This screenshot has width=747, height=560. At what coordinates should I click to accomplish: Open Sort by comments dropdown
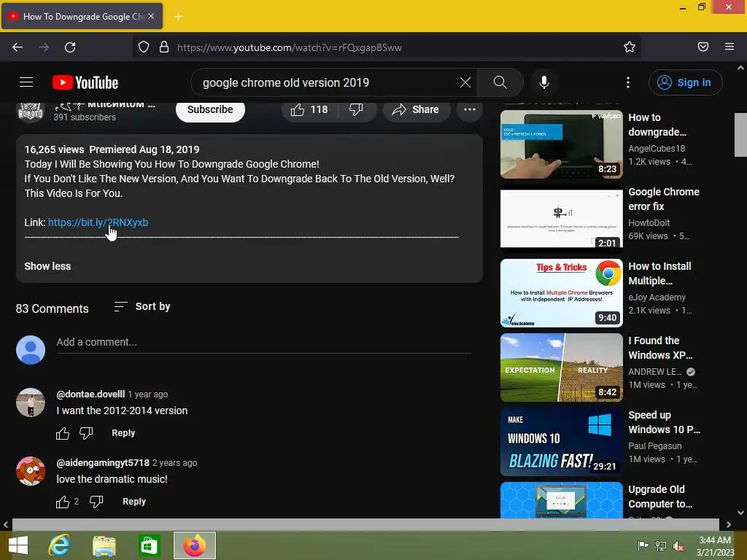pos(142,307)
